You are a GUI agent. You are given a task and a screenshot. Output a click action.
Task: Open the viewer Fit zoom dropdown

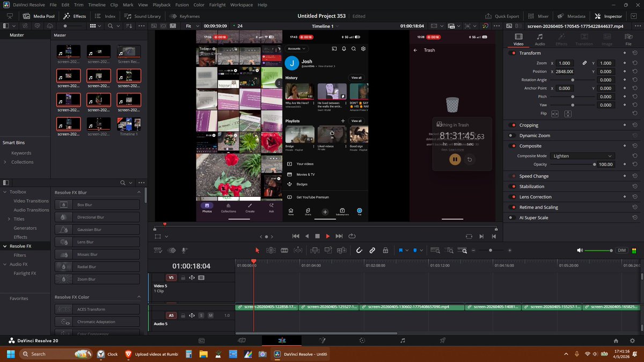point(193,26)
